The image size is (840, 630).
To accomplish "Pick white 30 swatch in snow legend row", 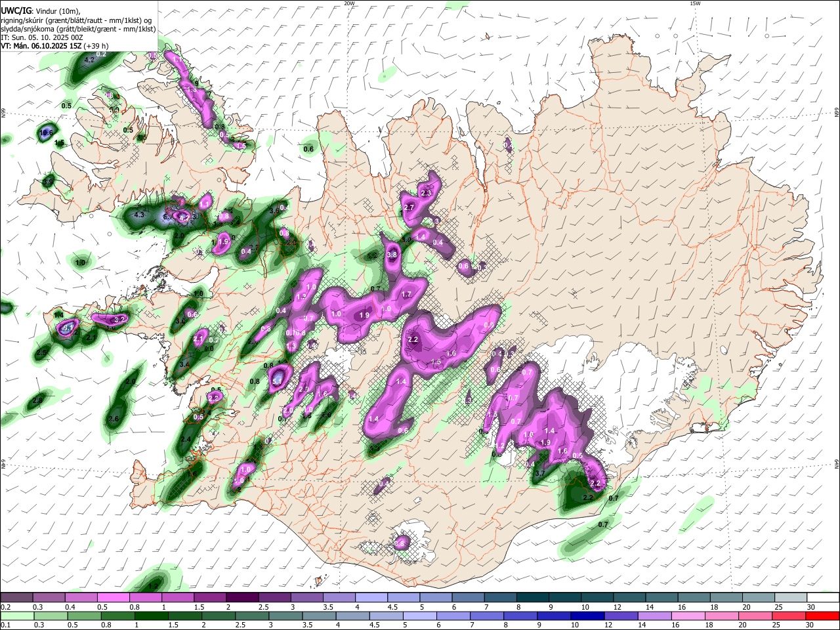I will tap(822, 597).
